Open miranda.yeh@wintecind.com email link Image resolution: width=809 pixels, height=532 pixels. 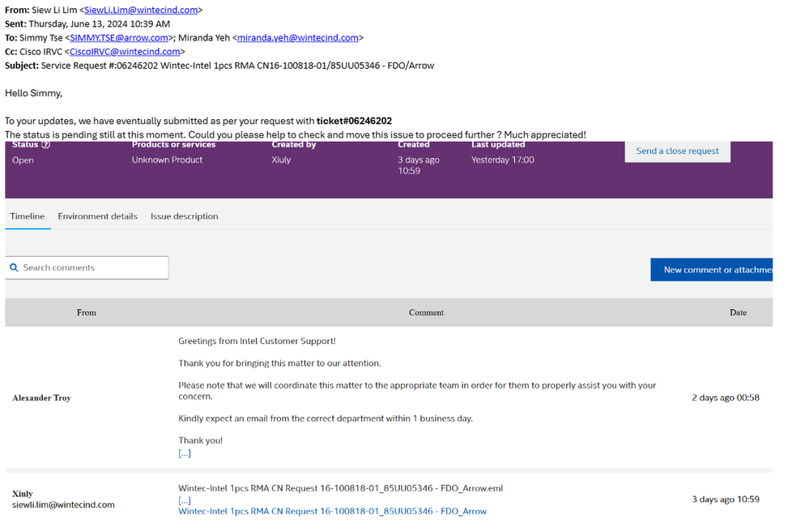[x=298, y=38]
